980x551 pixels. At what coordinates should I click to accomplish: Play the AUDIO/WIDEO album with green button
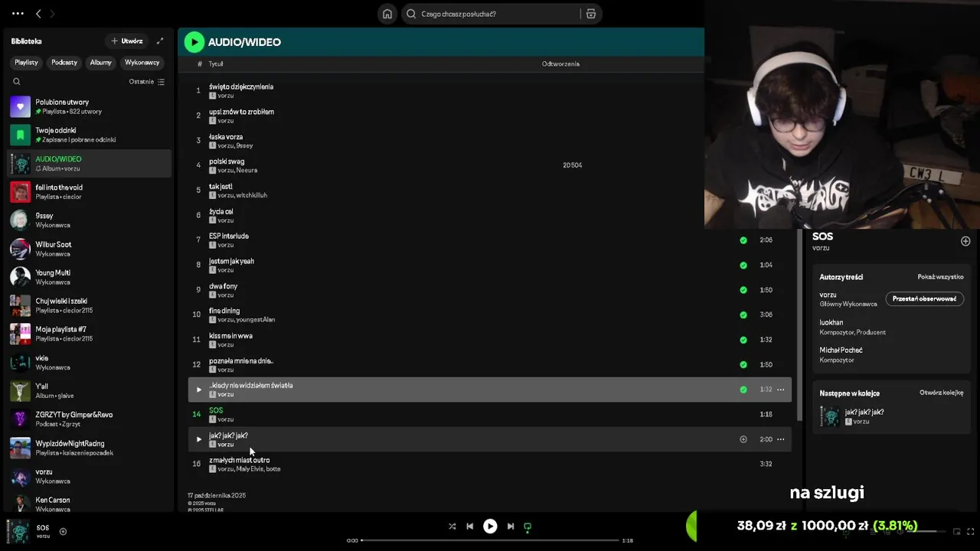[194, 42]
